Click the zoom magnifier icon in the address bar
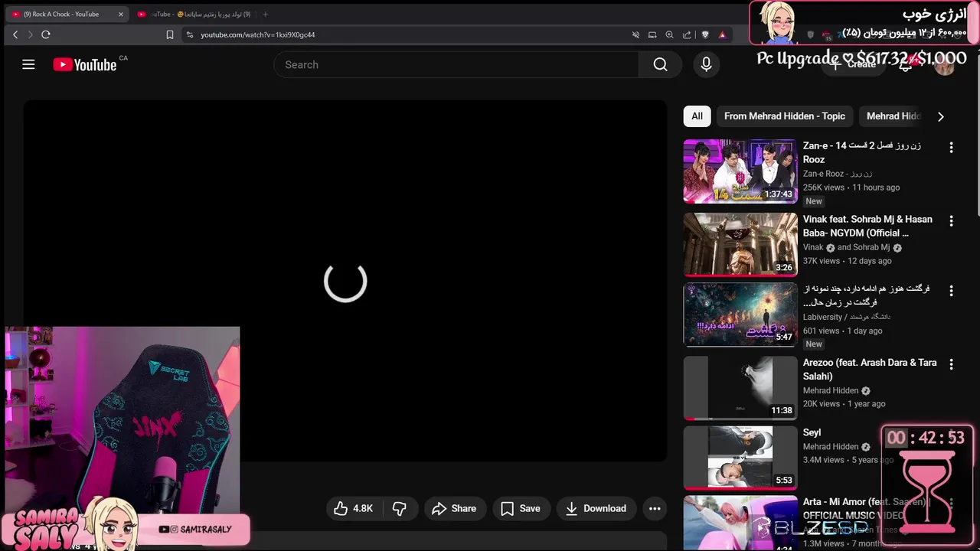The height and width of the screenshot is (551, 980). coord(669,34)
